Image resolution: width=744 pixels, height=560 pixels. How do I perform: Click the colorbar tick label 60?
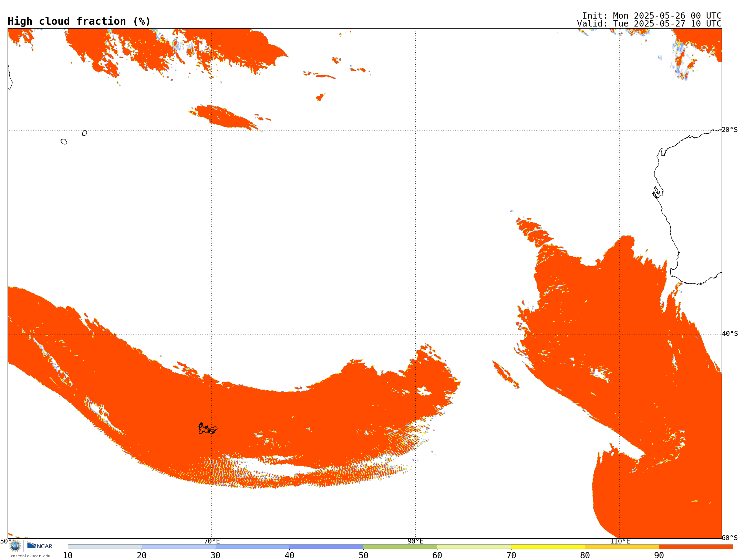coord(437,556)
